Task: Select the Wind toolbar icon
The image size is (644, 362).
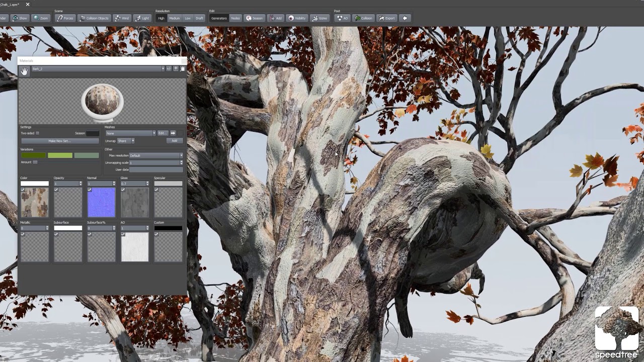Action: click(x=122, y=18)
